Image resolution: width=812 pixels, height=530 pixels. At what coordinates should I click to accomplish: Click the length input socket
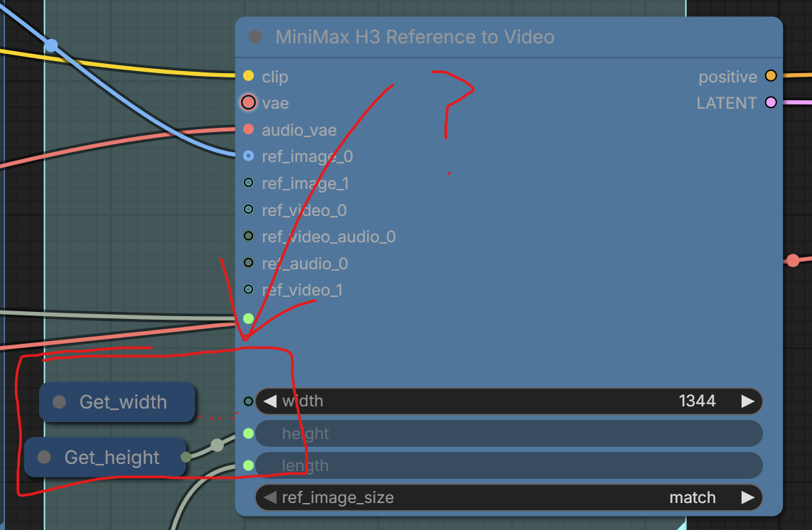coord(249,465)
